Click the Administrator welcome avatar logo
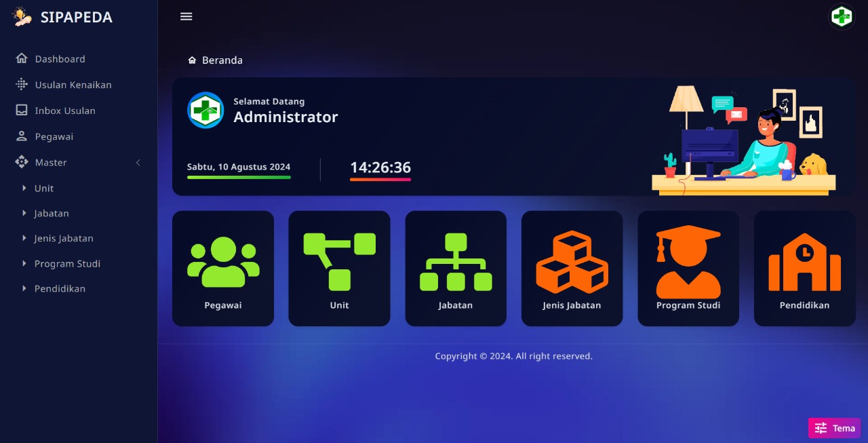 point(205,110)
